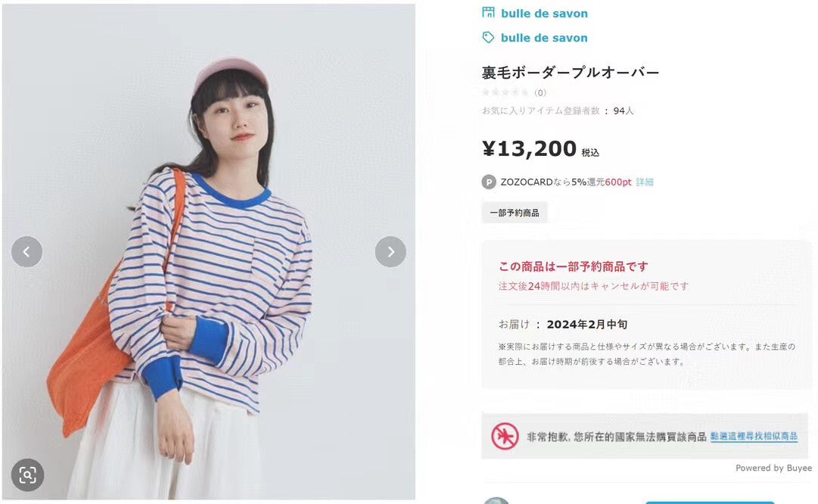The width and height of the screenshot is (818, 504).
Task: Open the 詳細 link beside ZOZOCARD points
Action: pyautogui.click(x=645, y=182)
